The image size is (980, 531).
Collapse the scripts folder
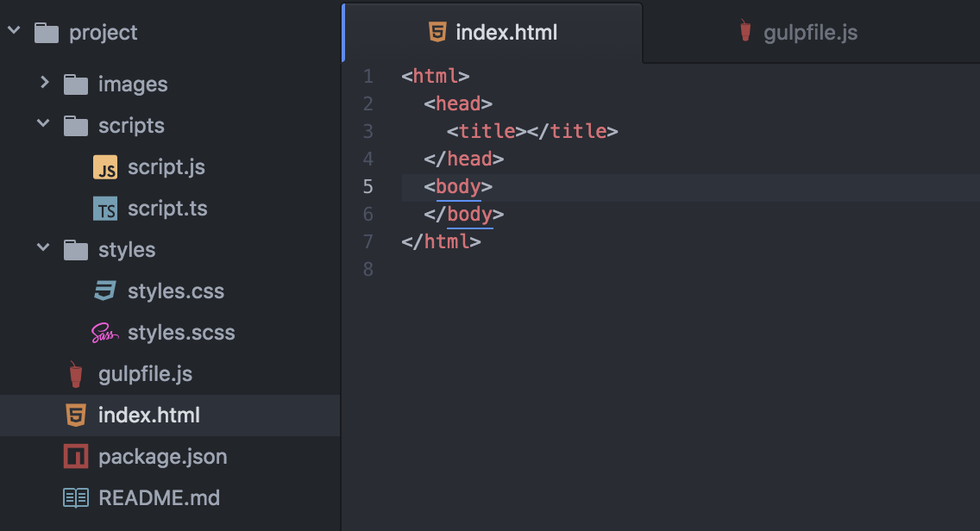43,125
